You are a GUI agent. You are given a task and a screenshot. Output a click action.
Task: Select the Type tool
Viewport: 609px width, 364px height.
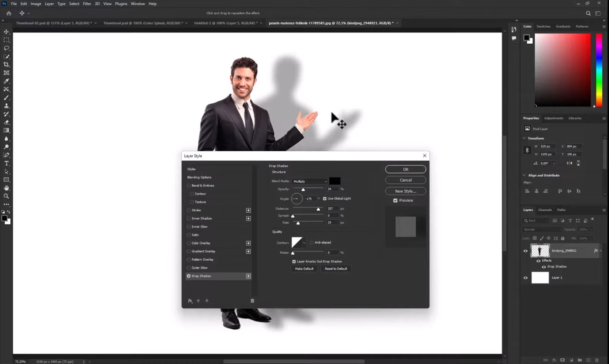6,163
